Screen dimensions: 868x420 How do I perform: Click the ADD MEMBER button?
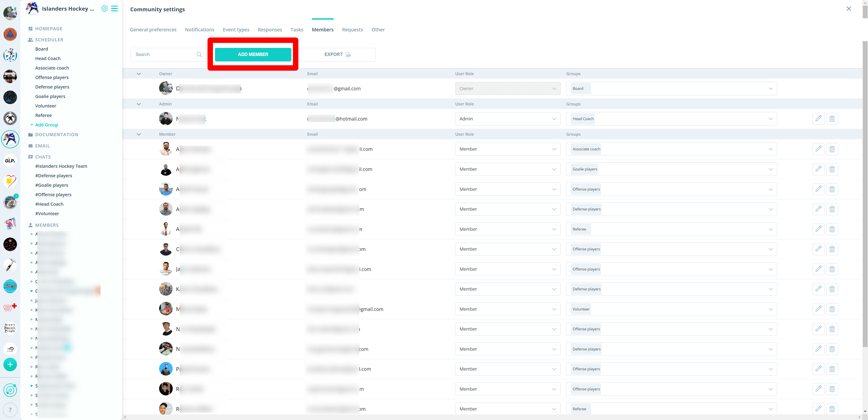tap(253, 54)
